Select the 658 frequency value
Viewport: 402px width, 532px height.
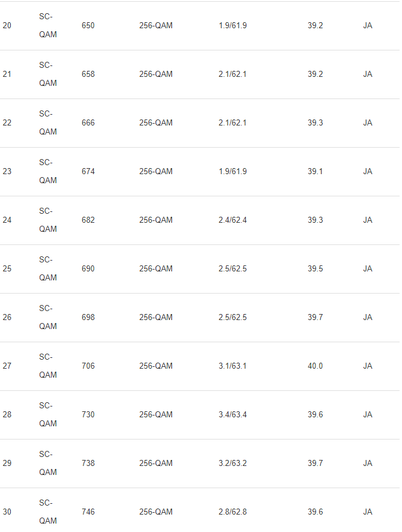pyautogui.click(x=88, y=74)
